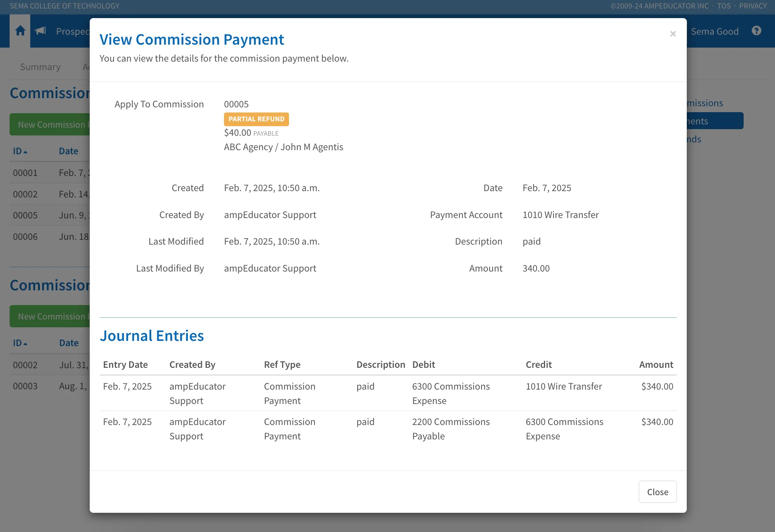The height and width of the screenshot is (532, 775).
Task: Click 2200 Commissions Payable debit cell
Action: 451,429
